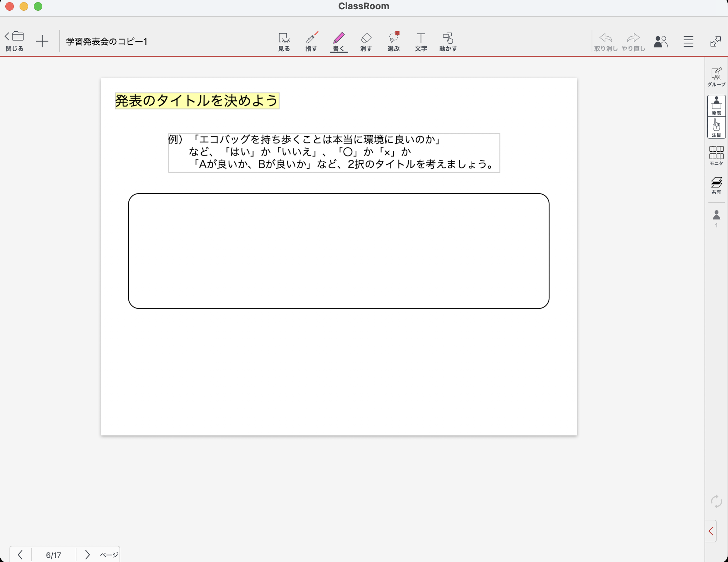Select the 選ぶ lasso selection tool
Image resolution: width=728 pixels, height=562 pixels.
[x=393, y=42]
